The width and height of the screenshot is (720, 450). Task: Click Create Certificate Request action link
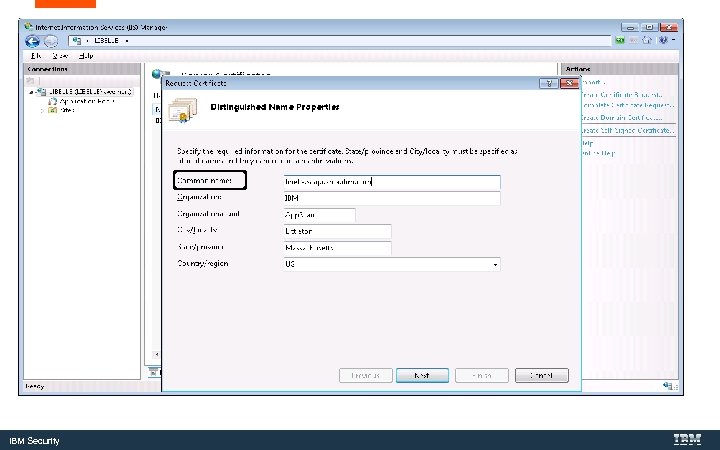coord(621,95)
